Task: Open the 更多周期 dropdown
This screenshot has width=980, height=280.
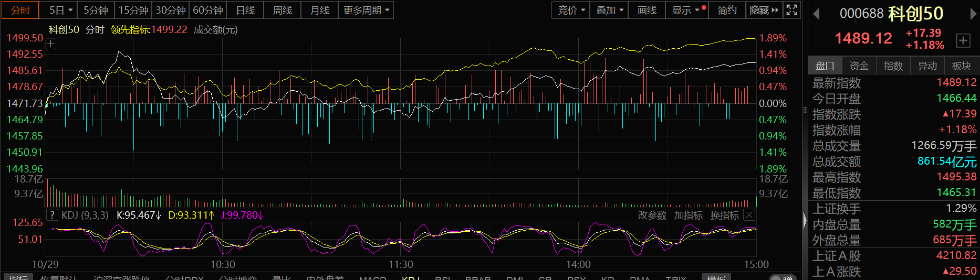Action: click(x=366, y=10)
